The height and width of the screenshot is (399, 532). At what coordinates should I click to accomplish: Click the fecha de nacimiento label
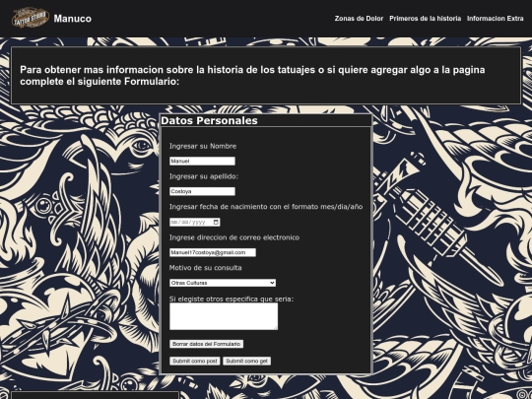[x=266, y=207]
